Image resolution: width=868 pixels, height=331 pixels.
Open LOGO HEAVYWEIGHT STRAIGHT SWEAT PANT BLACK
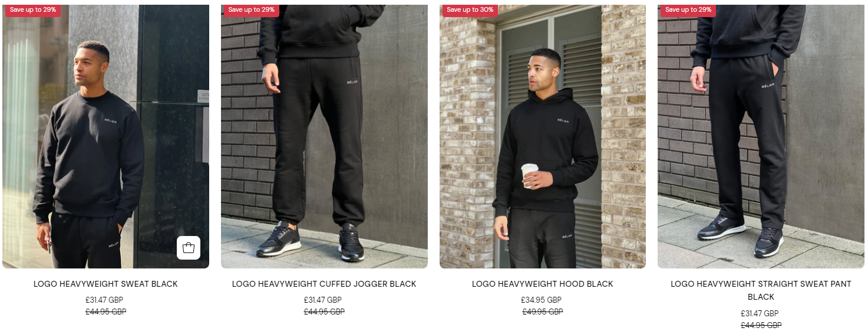click(x=761, y=290)
